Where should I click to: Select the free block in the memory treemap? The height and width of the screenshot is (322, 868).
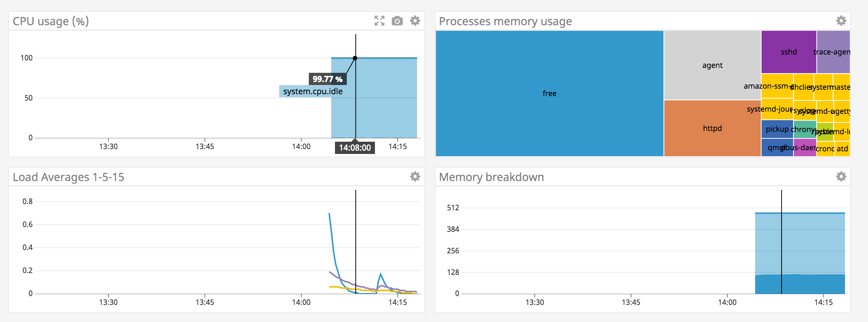tap(549, 93)
